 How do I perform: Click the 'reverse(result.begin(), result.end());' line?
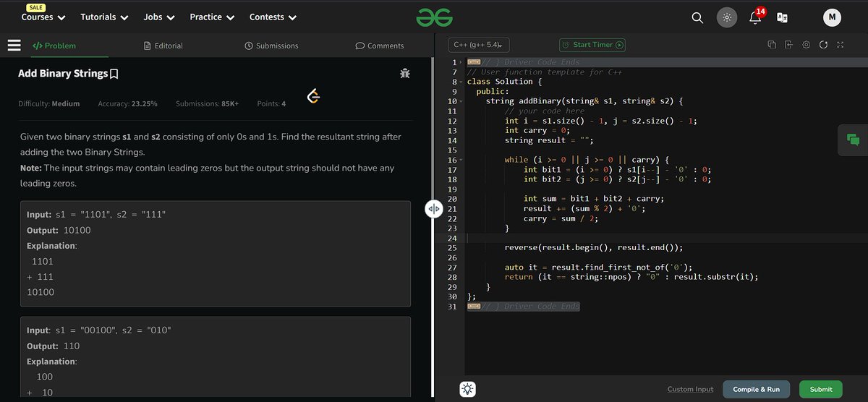coord(594,248)
